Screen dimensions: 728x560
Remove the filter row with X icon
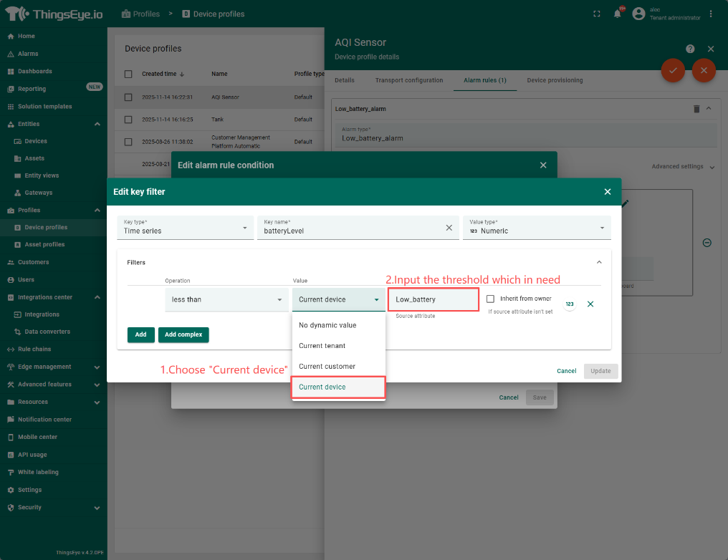[590, 304]
